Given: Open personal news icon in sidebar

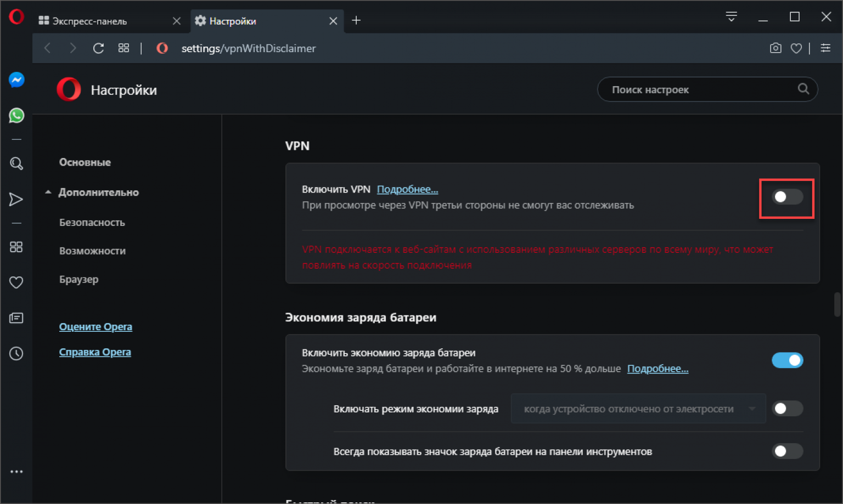Looking at the screenshot, I should click(16, 318).
